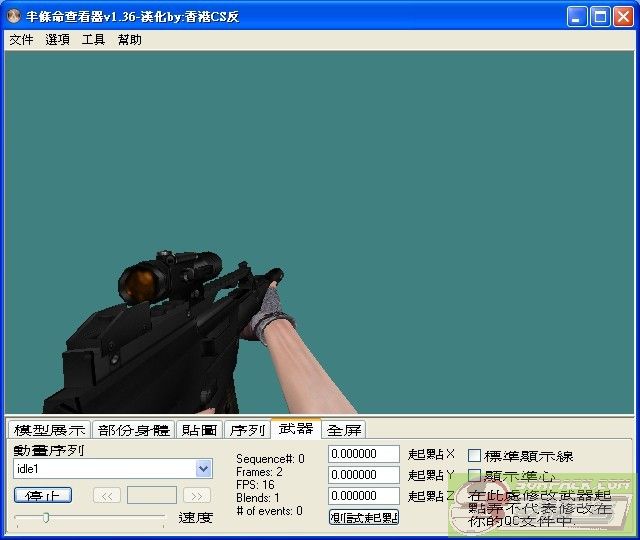
Task: Maximize the model viewer window
Action: (x=600, y=16)
